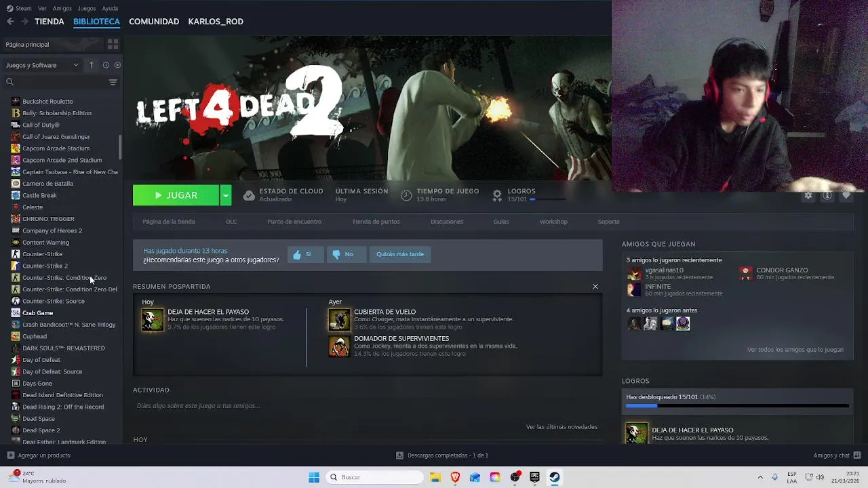Open vgasalinas10 friend avatar

point(634,273)
